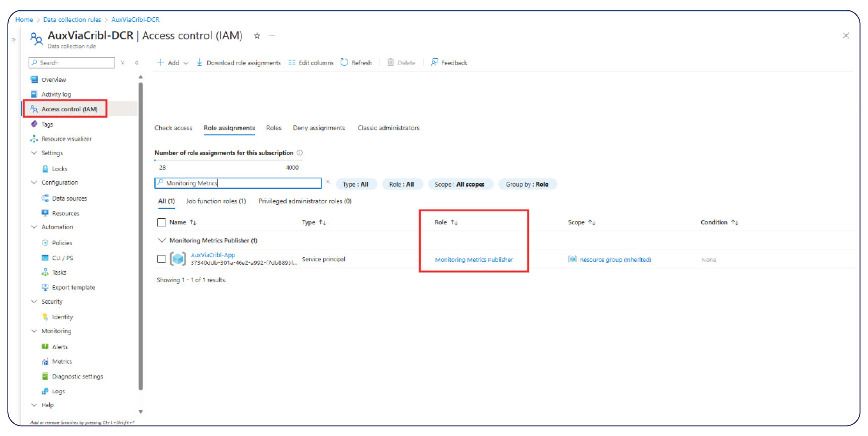
Task: Click the Delete trash icon
Action: (390, 62)
